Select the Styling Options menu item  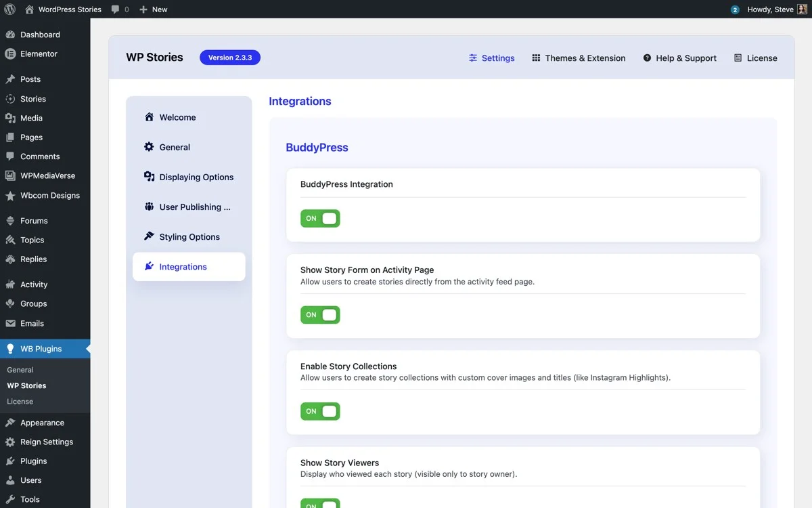190,236
